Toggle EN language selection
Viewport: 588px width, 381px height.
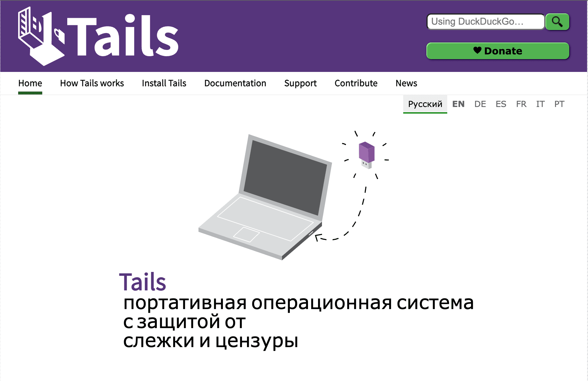(458, 104)
